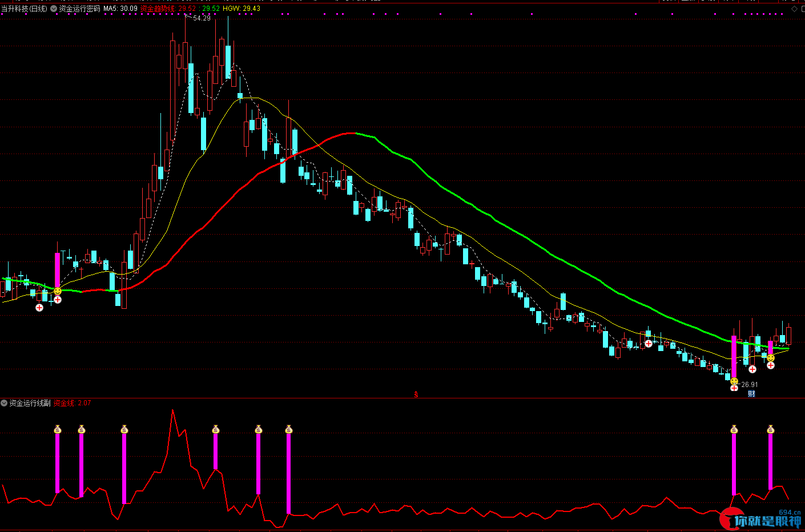This screenshot has height=532, width=805.
Task: Click the diamond icon at chart top-right corner
Action: pos(794,9)
